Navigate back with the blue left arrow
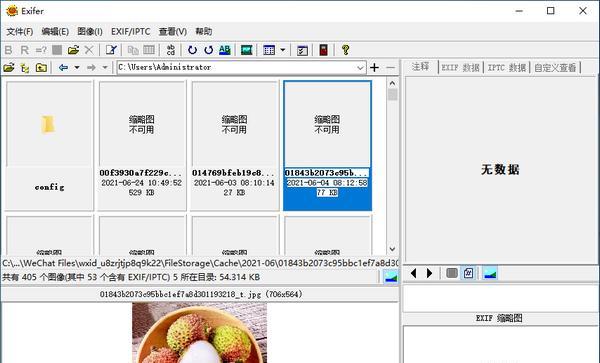This screenshot has width=600, height=363. (x=63, y=68)
